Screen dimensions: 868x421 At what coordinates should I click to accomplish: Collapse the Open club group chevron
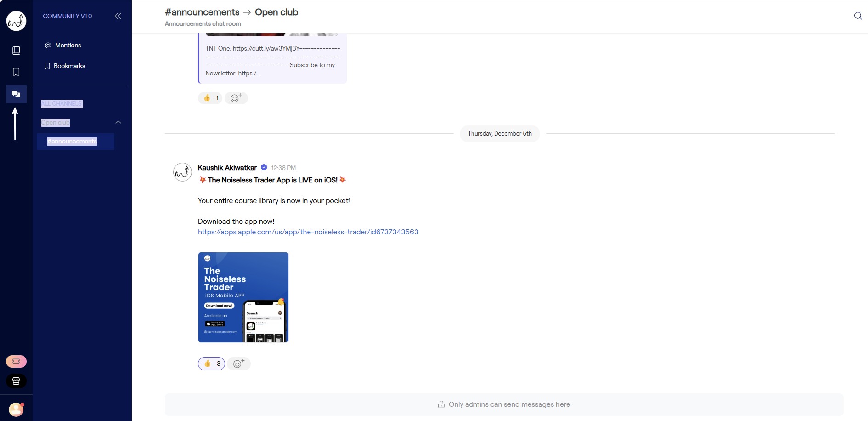118,122
